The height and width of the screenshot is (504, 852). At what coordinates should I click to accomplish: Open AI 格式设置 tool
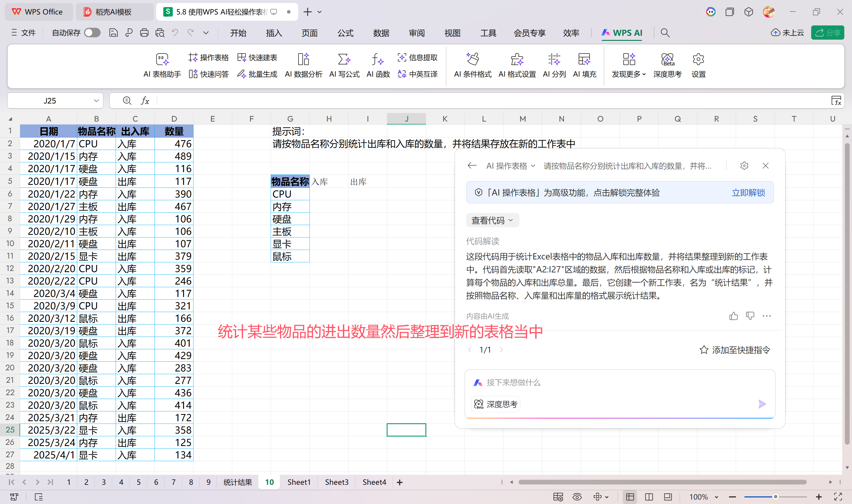pos(517,65)
